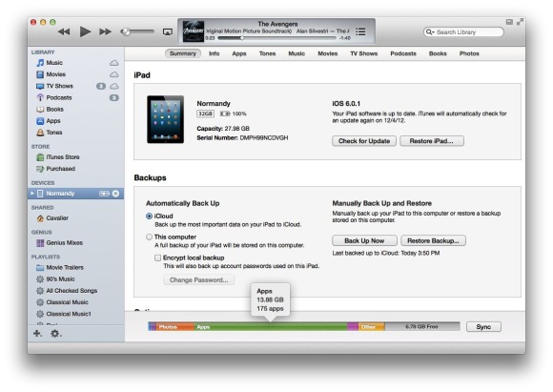Enter full screen with arrows icon
This screenshot has height=392, width=553.
tap(520, 22)
